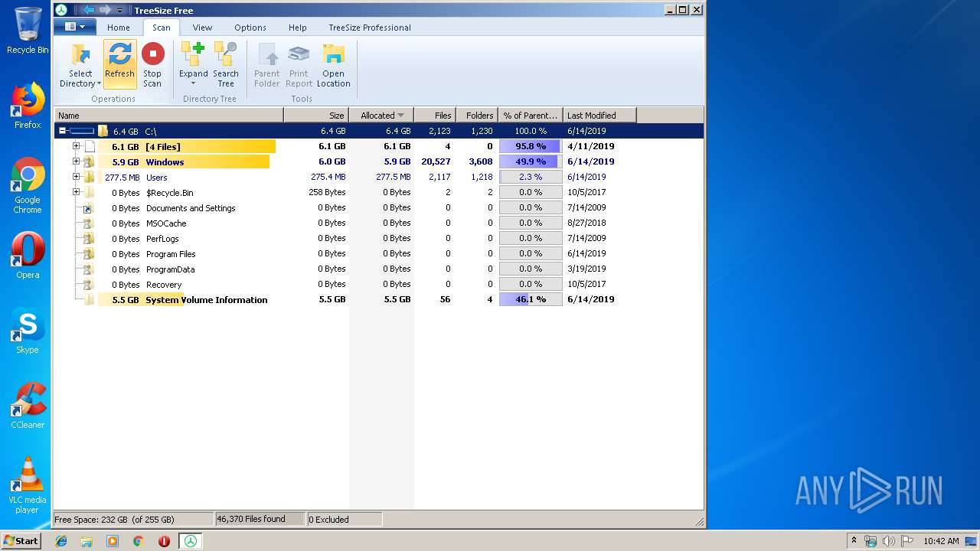The width and height of the screenshot is (980, 551).
Task: Click the Free Space status bar entry
Action: coord(133,520)
